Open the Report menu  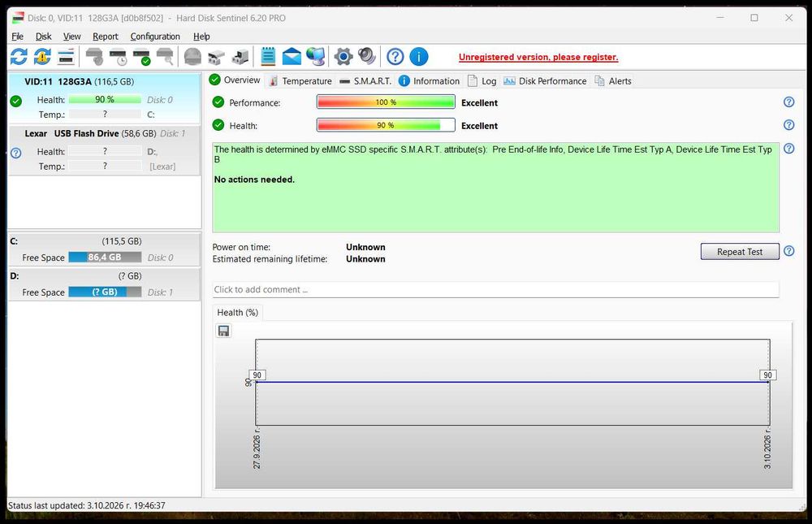(x=106, y=37)
